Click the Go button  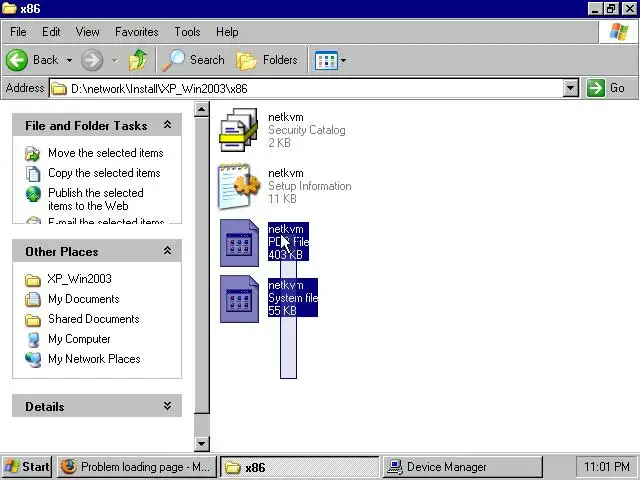[606, 88]
